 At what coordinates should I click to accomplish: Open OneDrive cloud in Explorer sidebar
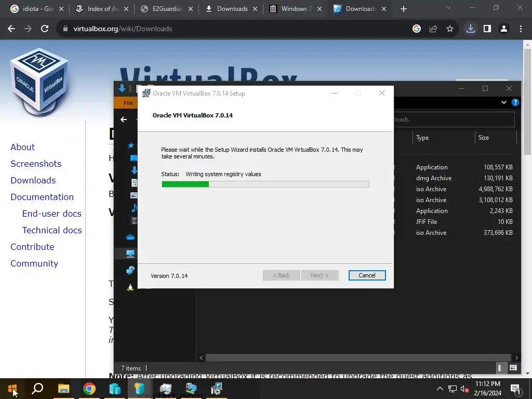click(x=130, y=237)
